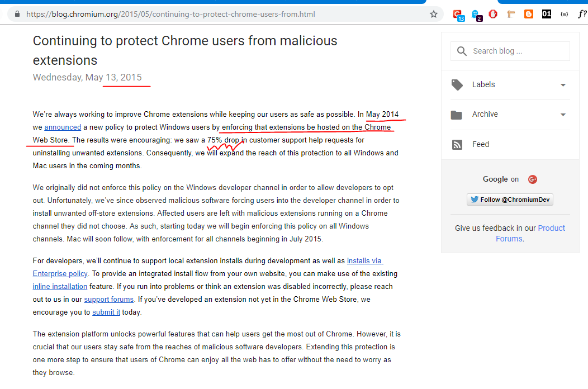Click the wooden signpost extension icon
The image size is (588, 389).
(510, 15)
